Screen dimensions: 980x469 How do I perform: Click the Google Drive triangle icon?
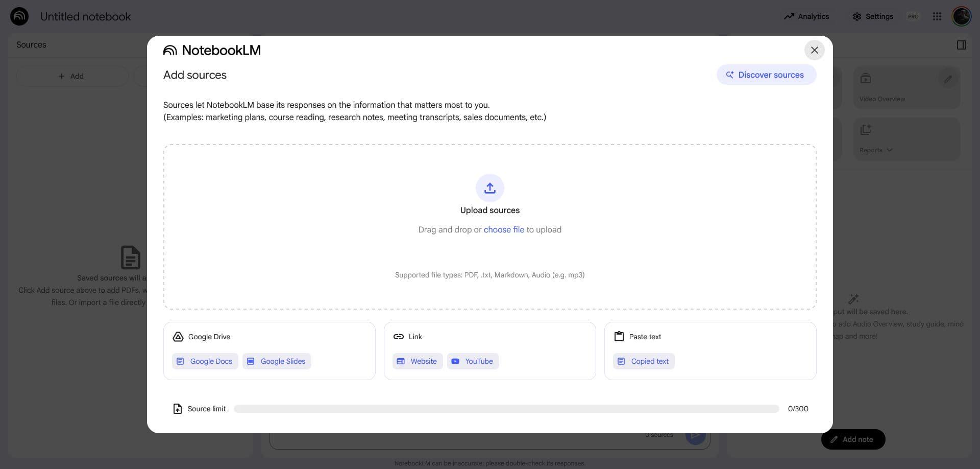pyautogui.click(x=178, y=337)
